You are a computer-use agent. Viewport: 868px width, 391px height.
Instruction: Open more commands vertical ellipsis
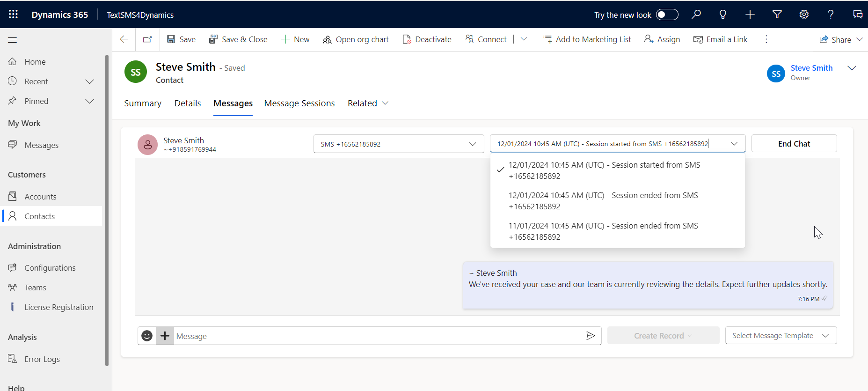click(x=766, y=39)
